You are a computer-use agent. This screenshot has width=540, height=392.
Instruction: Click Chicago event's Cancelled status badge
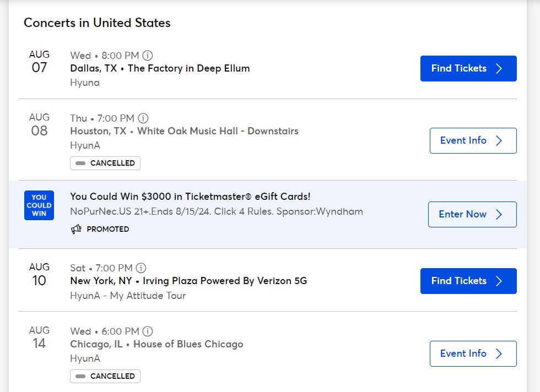pos(105,376)
